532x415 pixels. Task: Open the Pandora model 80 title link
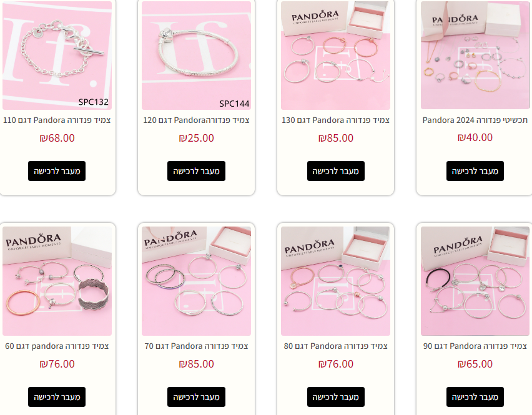335,346
